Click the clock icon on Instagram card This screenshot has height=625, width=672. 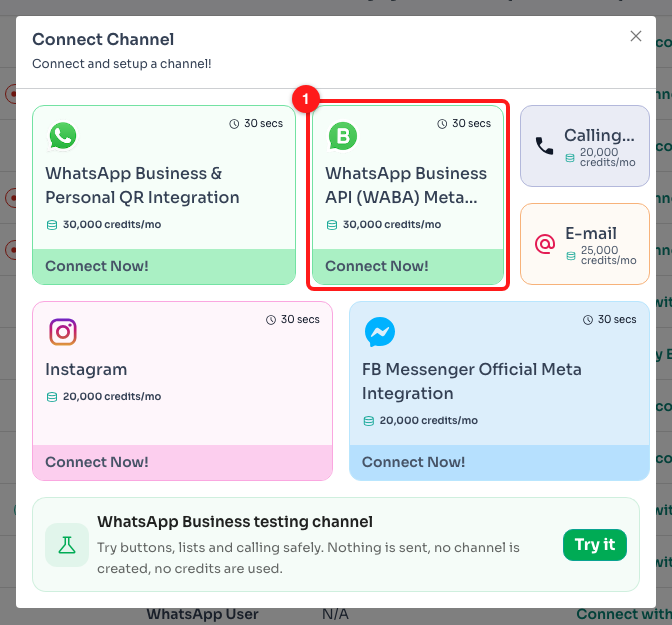point(271,320)
